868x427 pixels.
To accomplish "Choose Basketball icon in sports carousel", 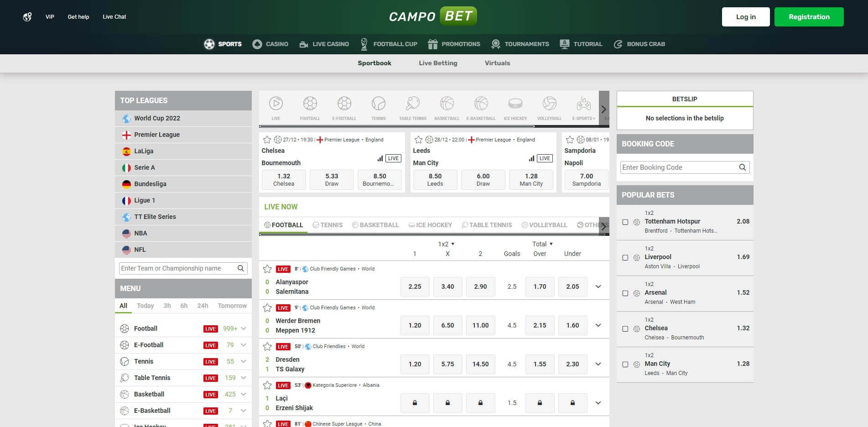I will (447, 104).
